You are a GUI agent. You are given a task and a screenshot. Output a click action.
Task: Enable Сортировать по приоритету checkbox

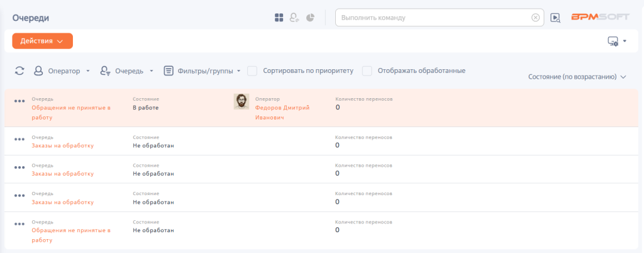coord(252,70)
